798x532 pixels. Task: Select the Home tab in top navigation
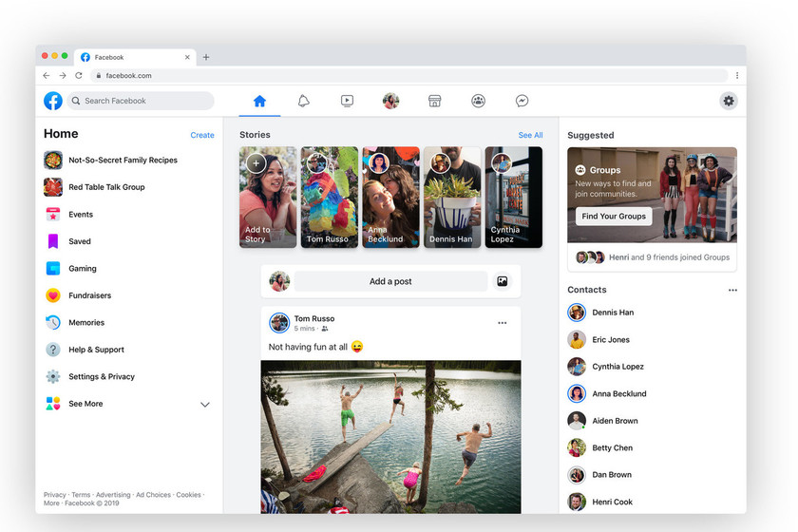[259, 101]
